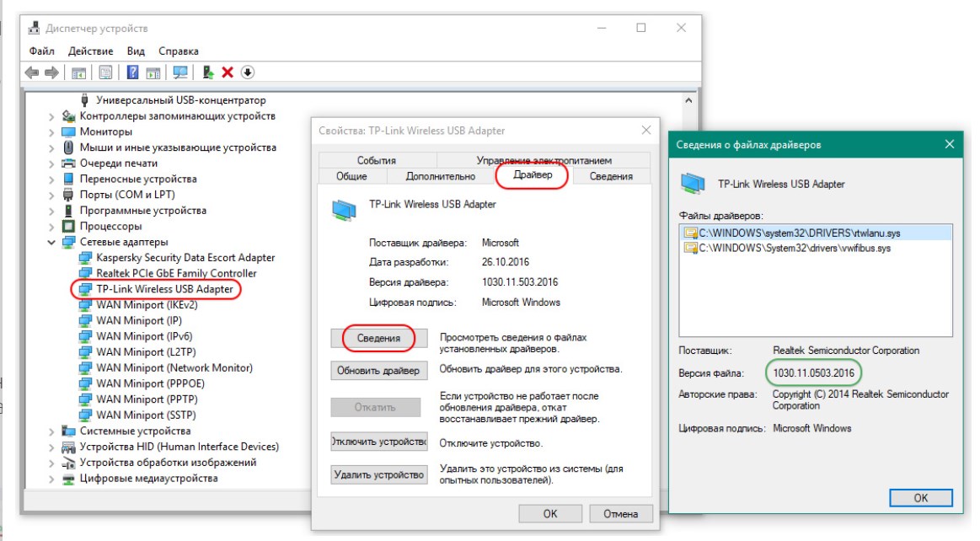This screenshot has width=980, height=541.
Task: Select WAN Miniport (Network Monitor) item
Action: 174,368
